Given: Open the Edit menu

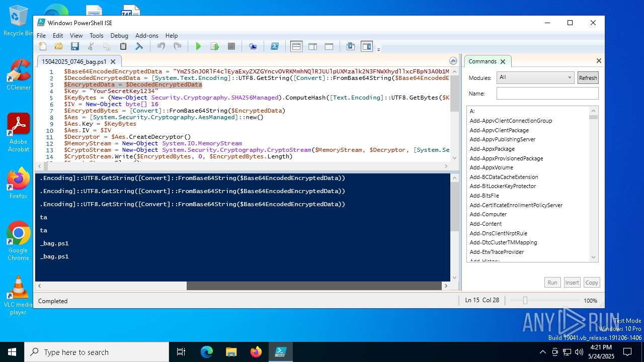Looking at the screenshot, I should coord(58,36).
